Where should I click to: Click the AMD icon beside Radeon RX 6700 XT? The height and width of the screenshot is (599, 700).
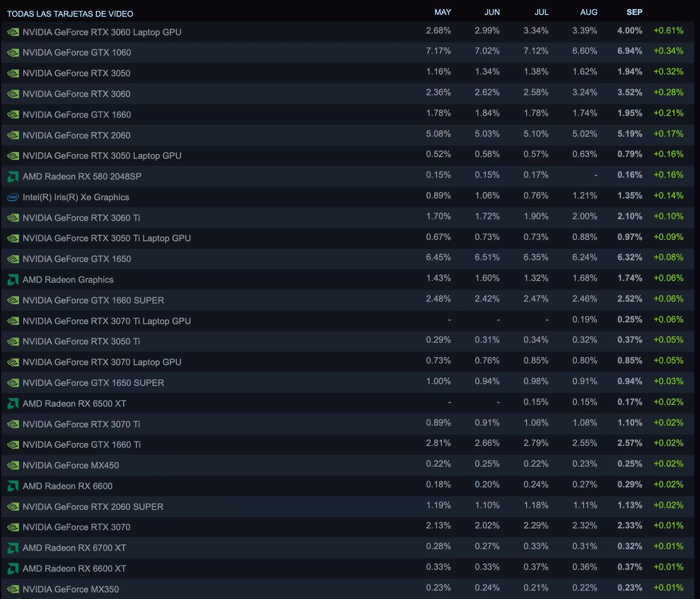(x=13, y=548)
